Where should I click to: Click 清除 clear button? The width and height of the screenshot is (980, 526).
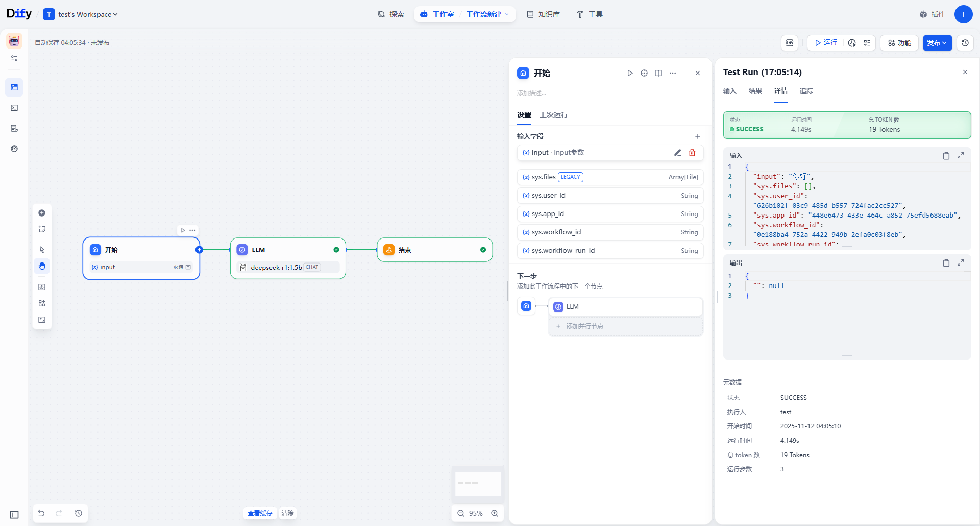[x=288, y=513]
